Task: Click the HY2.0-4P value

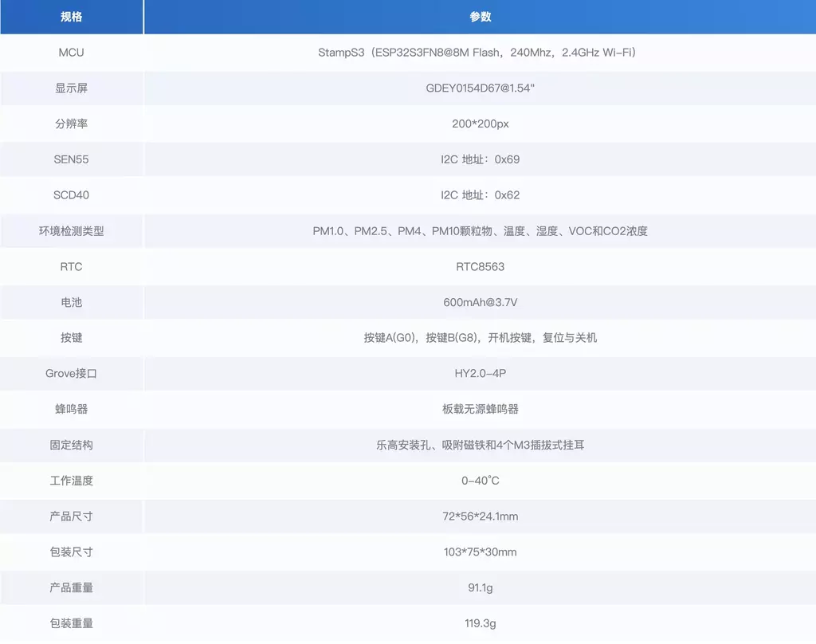Action: point(480,373)
